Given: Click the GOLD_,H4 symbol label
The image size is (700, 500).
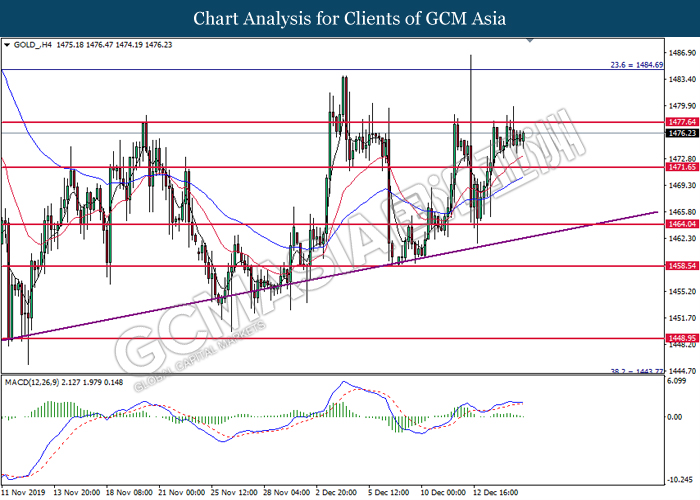Looking at the screenshot, I should point(31,45).
